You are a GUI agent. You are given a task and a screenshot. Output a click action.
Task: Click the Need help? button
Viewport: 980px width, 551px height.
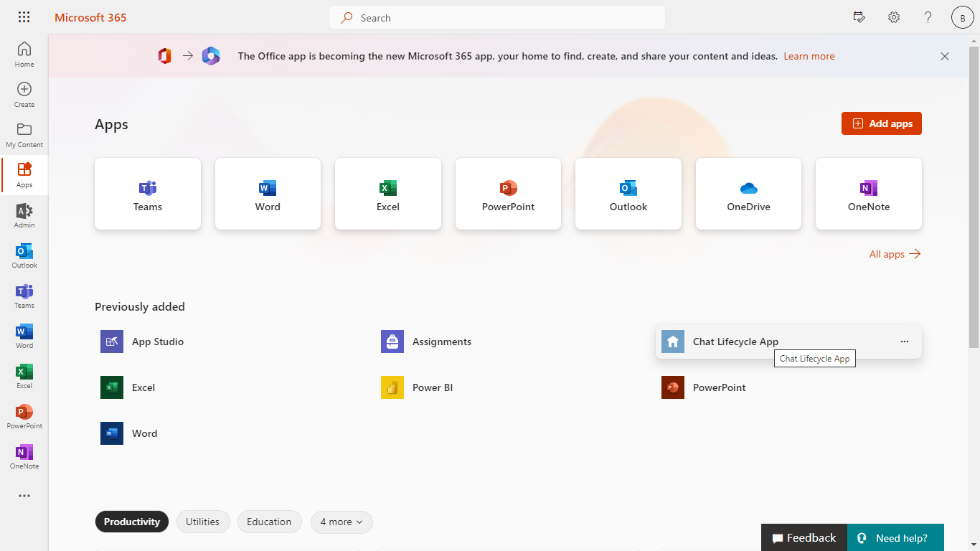[895, 537]
